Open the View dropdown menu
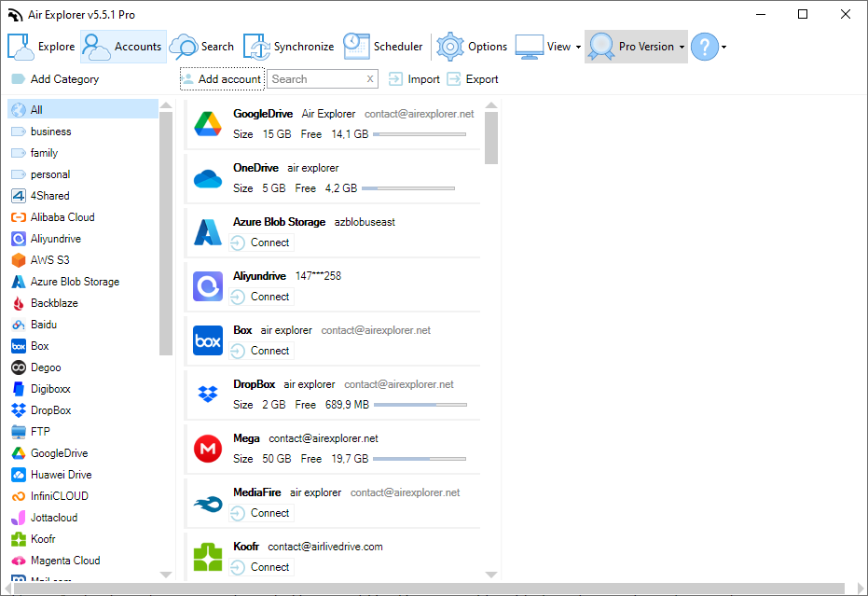 [548, 47]
